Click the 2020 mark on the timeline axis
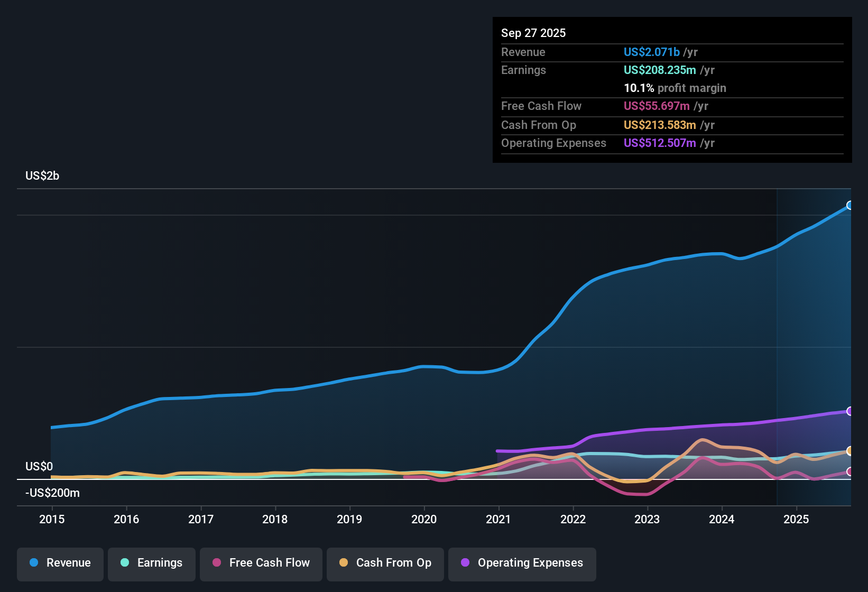 424,519
